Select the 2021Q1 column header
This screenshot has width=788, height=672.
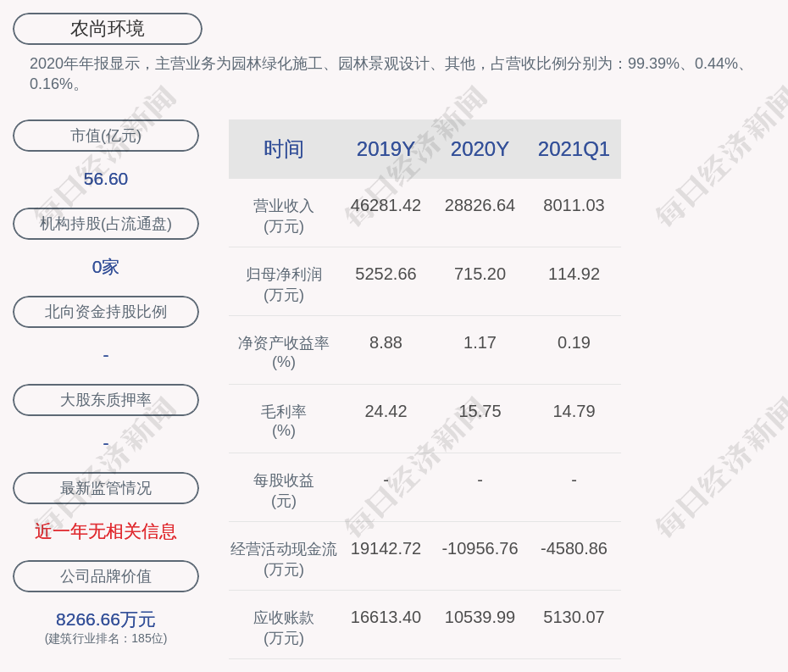[574, 149]
